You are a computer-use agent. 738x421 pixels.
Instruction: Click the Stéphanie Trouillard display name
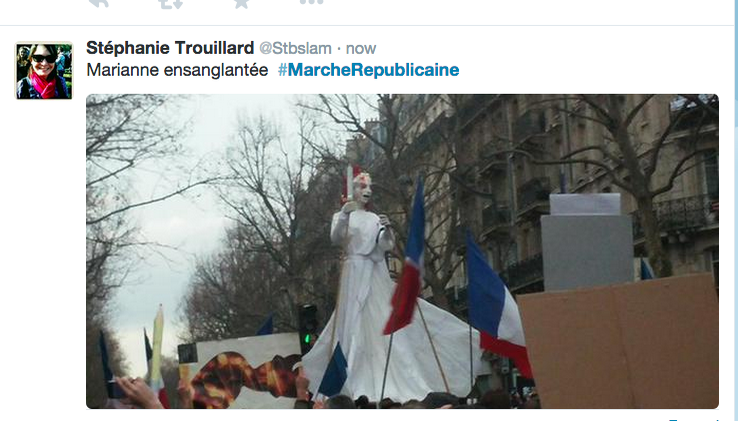pyautogui.click(x=170, y=48)
